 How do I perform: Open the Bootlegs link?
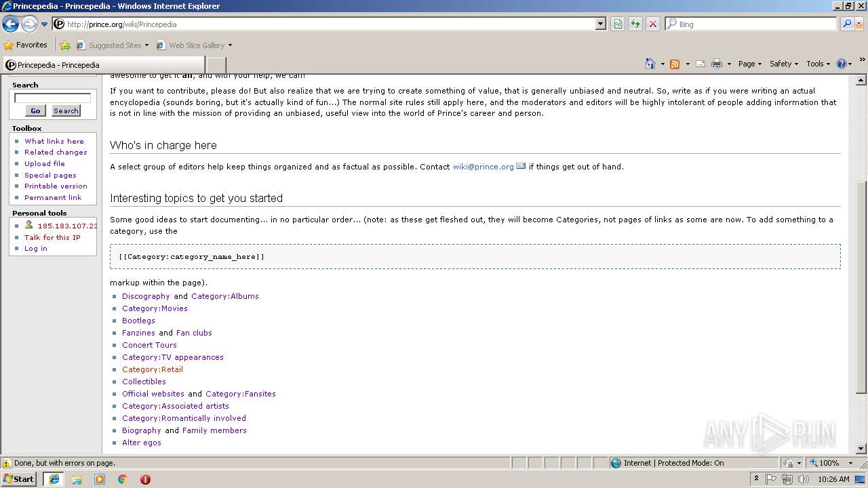coord(138,321)
